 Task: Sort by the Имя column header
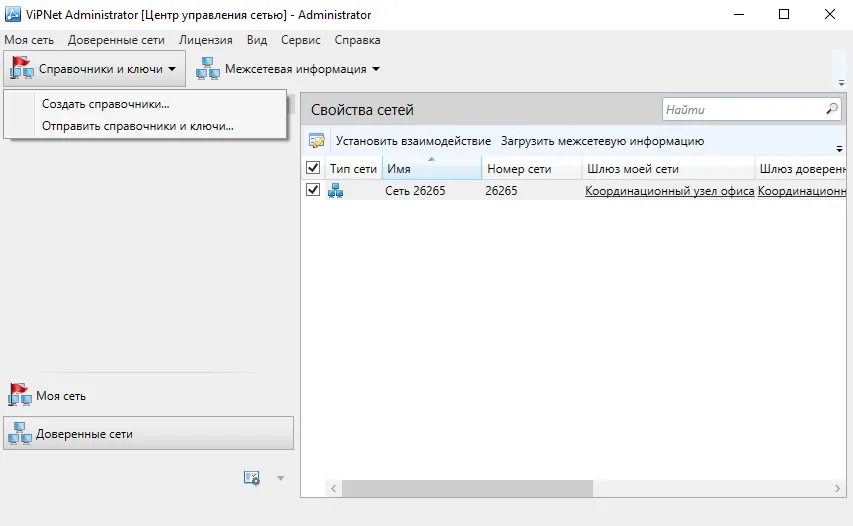click(x=432, y=169)
